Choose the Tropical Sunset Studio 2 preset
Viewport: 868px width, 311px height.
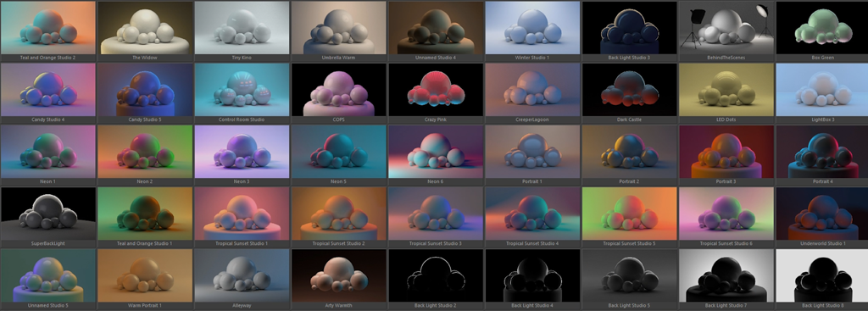pos(339,214)
